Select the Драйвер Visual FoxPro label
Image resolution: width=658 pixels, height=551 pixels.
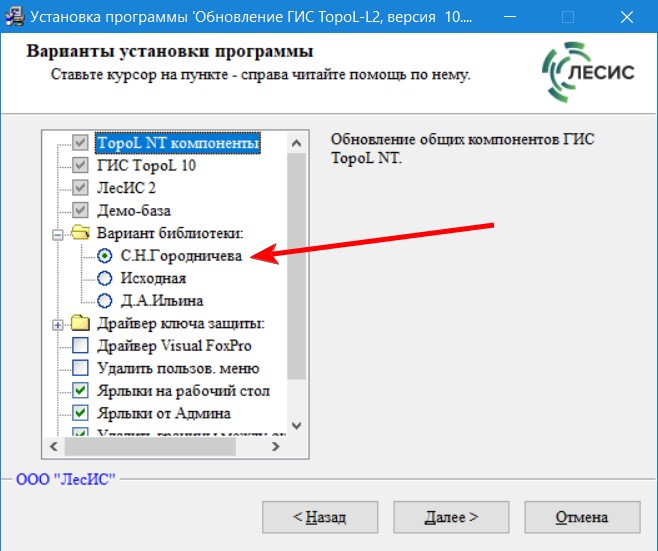174,346
